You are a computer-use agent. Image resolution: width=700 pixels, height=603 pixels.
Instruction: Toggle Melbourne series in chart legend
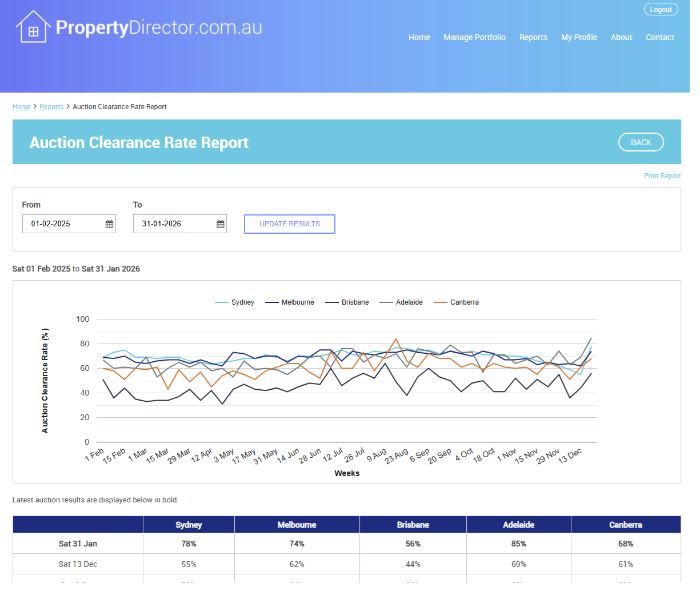click(x=290, y=302)
